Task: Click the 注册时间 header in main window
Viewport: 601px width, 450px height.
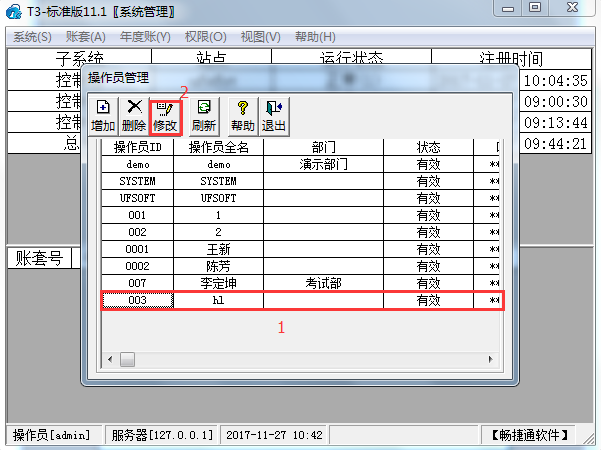Action: [511, 58]
